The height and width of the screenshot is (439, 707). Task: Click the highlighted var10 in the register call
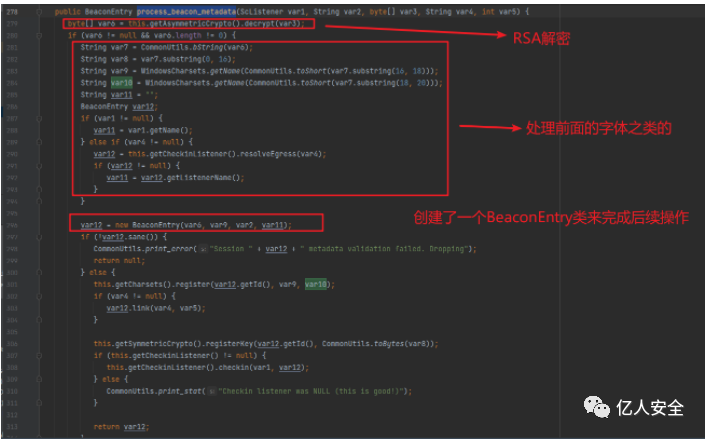pos(316,284)
